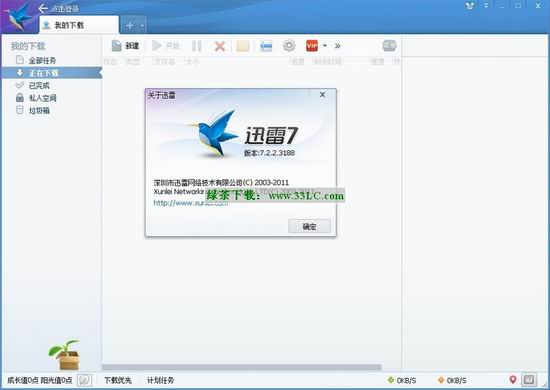The width and height of the screenshot is (550, 390).
Task: Click the red X delete icon
Action: click(220, 46)
